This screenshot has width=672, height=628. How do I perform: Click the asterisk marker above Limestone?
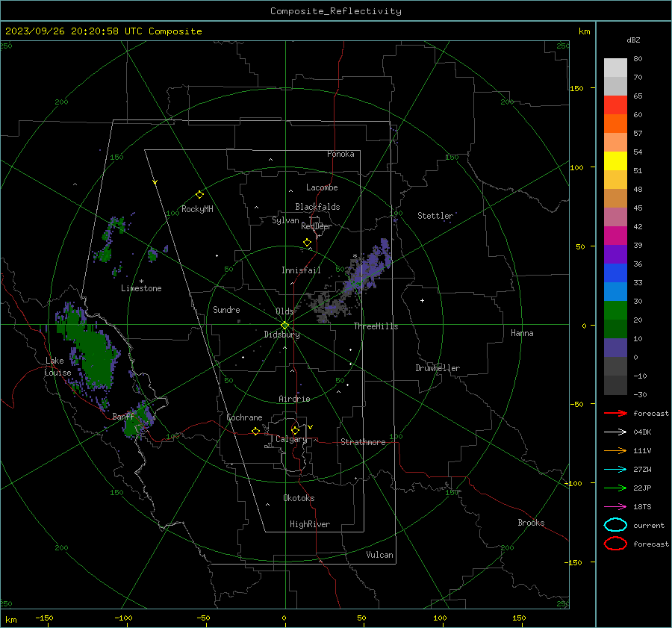pyautogui.click(x=141, y=282)
